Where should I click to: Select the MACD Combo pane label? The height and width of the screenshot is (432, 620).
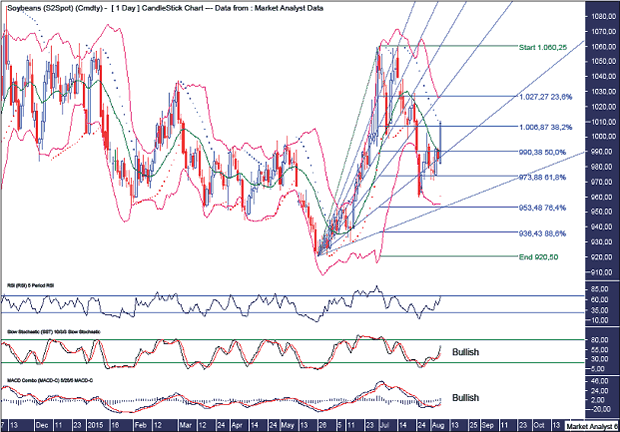pos(50,380)
